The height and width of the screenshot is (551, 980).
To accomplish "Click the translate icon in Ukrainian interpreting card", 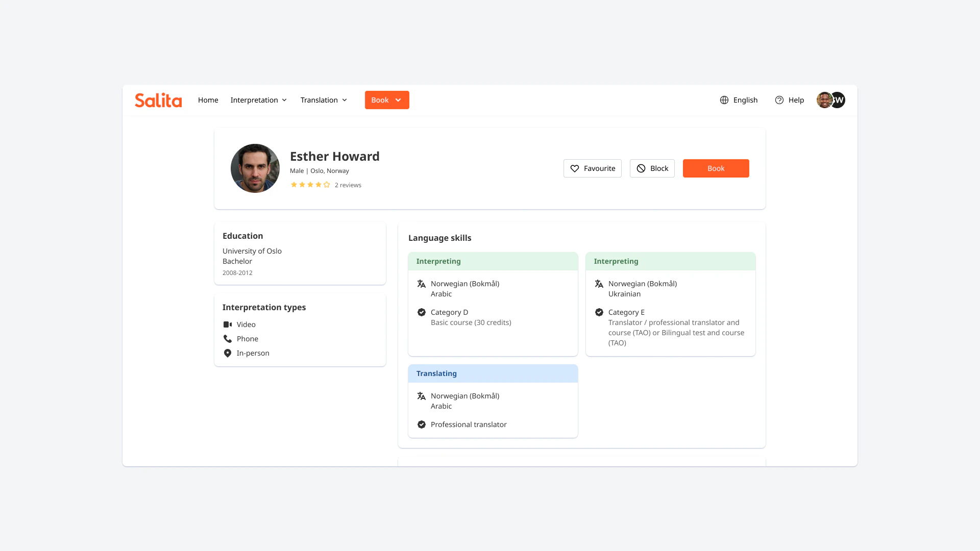I will pos(599,284).
